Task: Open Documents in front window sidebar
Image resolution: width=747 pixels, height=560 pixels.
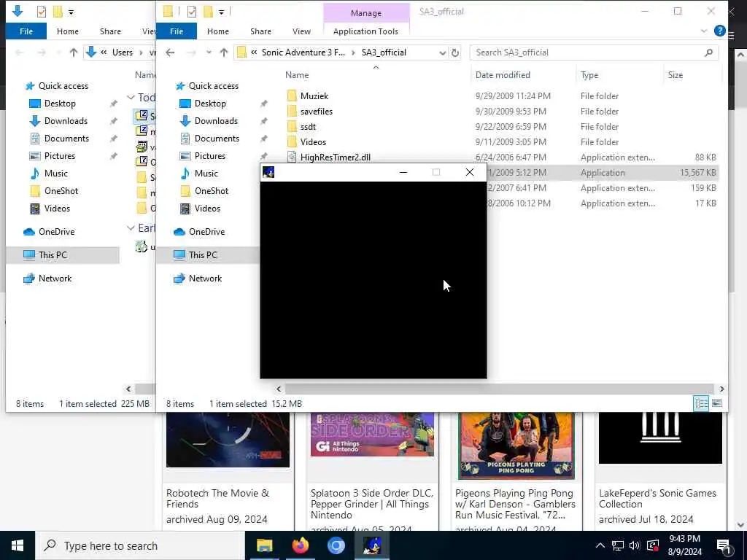Action: pyautogui.click(x=217, y=139)
